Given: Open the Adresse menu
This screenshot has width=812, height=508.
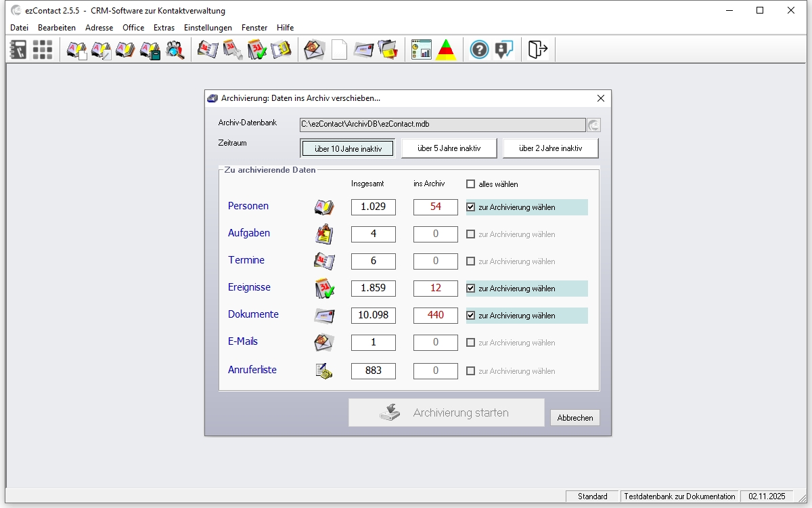Looking at the screenshot, I should pyautogui.click(x=99, y=28).
